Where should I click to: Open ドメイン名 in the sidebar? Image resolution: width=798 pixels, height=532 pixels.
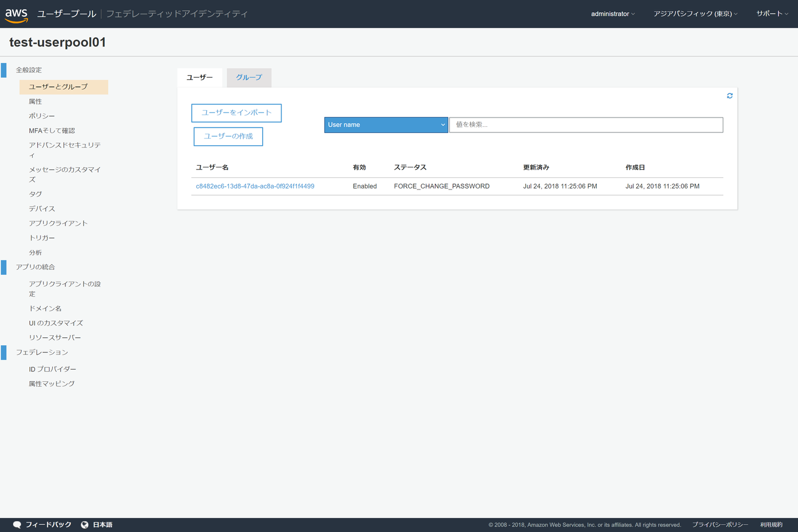[45, 309]
